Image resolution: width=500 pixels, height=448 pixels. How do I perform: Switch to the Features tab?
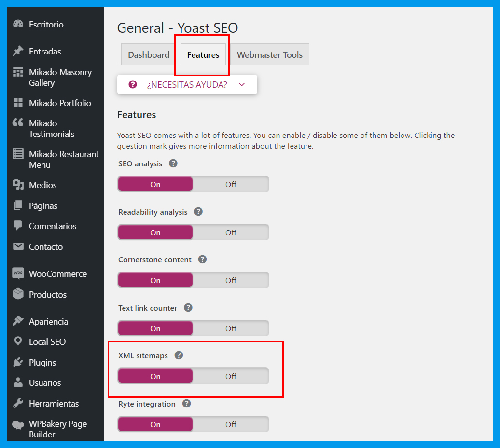click(203, 55)
